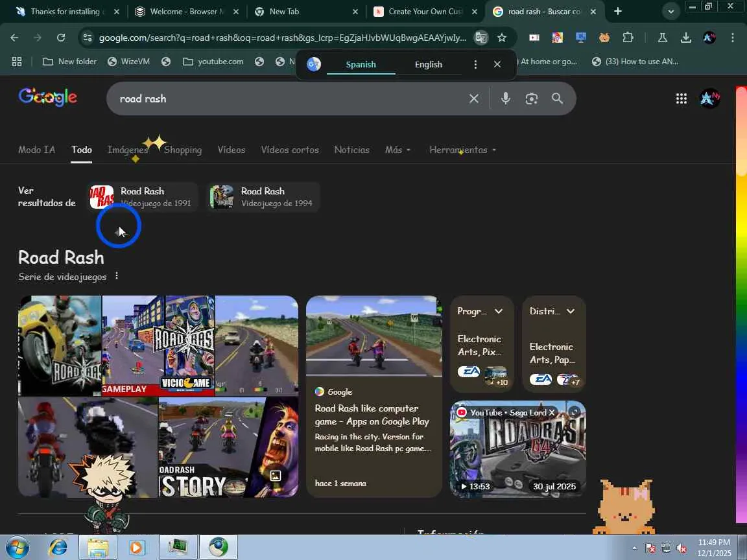Open the VICIOGAME gameplay thumbnail

[x=158, y=345]
